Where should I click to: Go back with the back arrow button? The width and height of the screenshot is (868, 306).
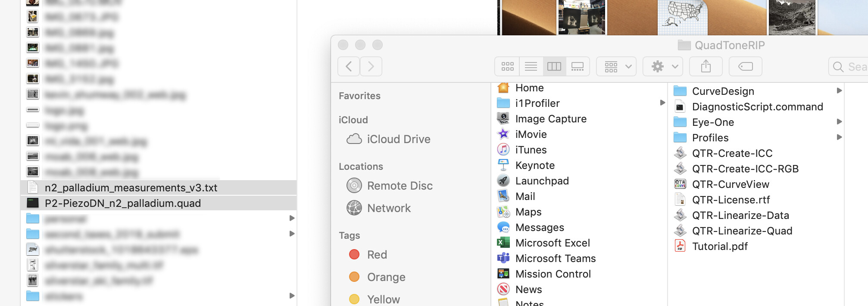click(349, 66)
